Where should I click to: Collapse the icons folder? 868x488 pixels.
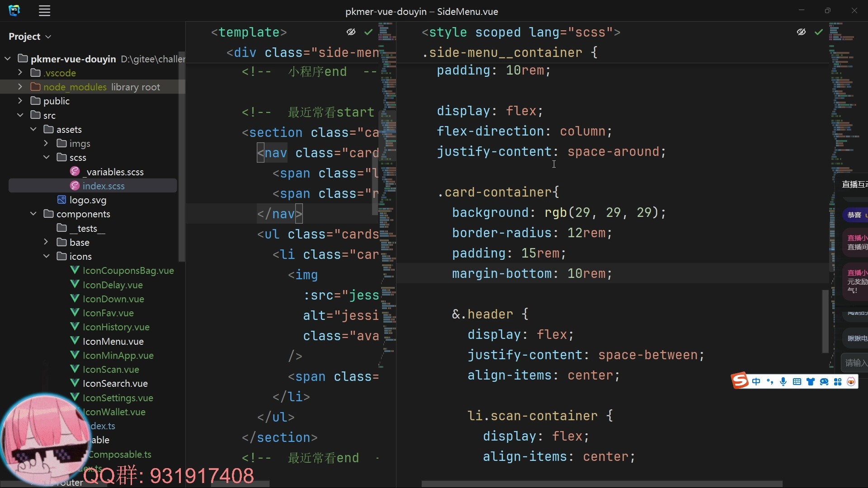coord(46,256)
